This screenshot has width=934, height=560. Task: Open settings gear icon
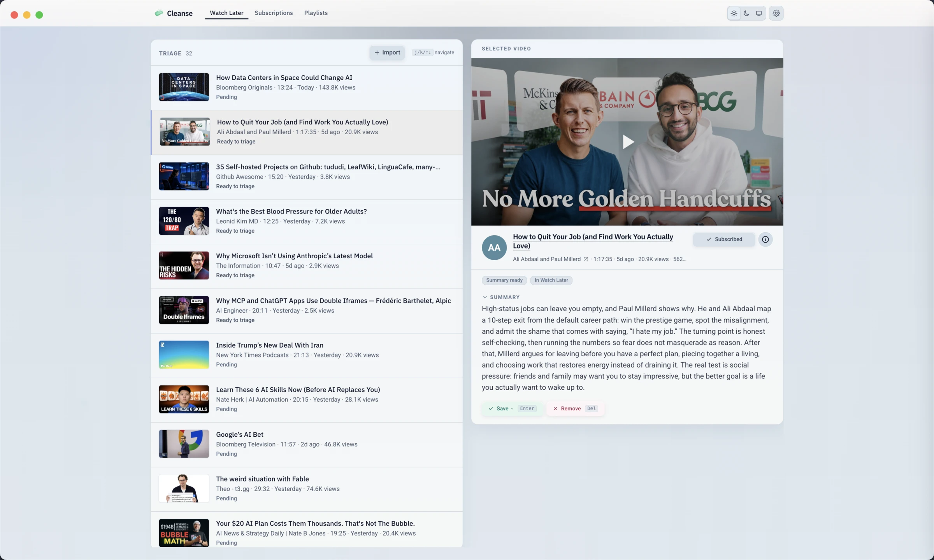click(x=776, y=13)
